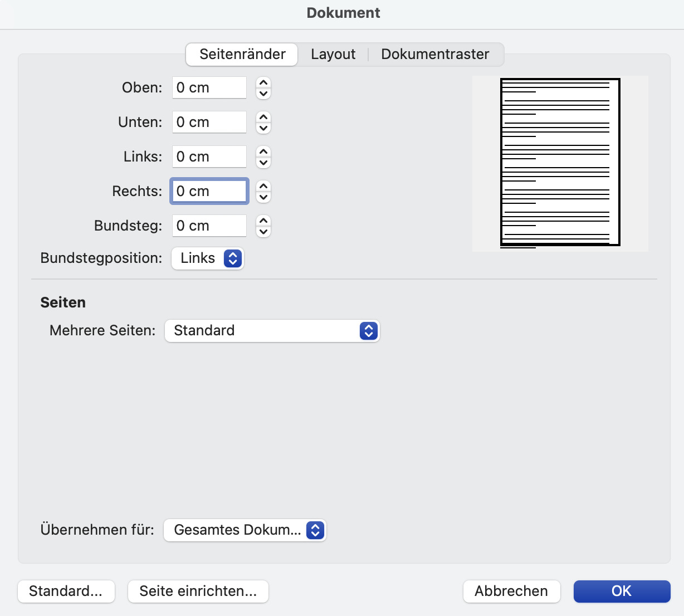684x616 pixels.
Task: Click the Oben margin input field
Action: click(209, 87)
